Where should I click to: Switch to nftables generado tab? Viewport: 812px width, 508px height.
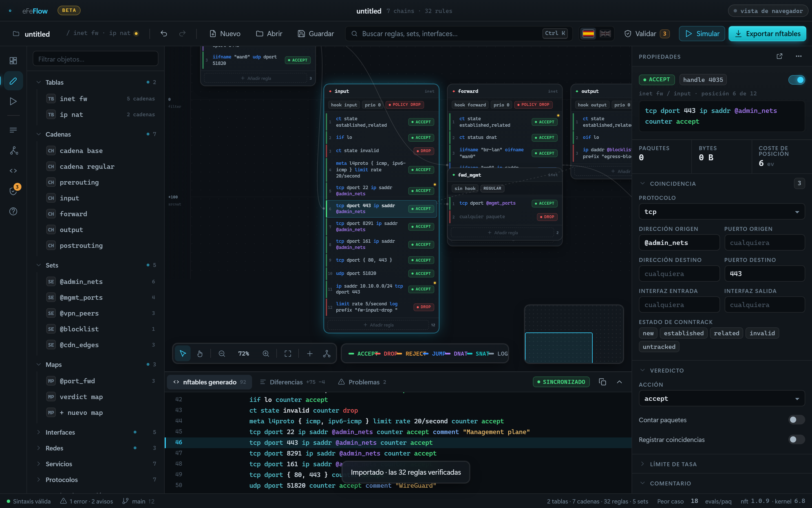[x=209, y=382]
